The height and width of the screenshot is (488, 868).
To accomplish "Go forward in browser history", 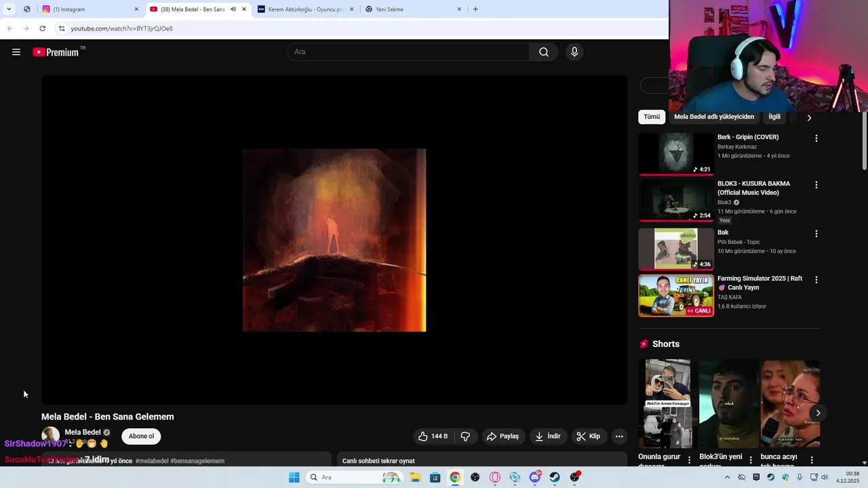I will 26,28.
